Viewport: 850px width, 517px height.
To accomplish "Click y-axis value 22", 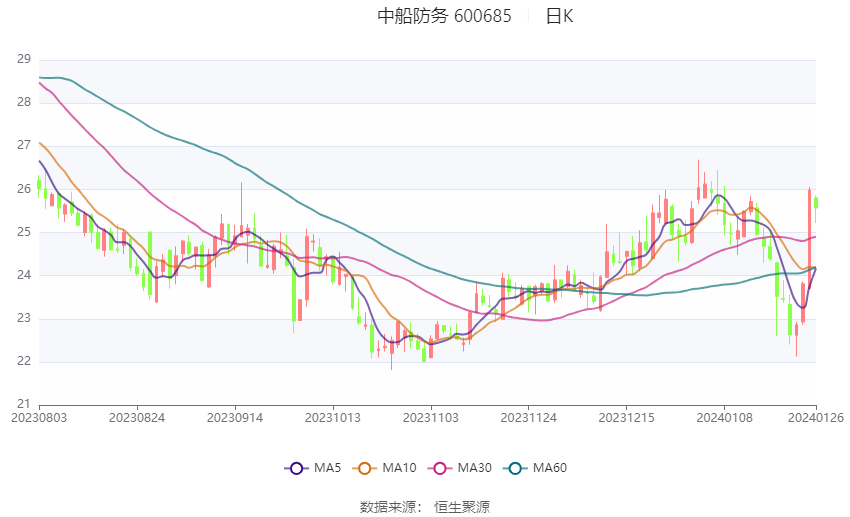I will pyautogui.click(x=24, y=361).
